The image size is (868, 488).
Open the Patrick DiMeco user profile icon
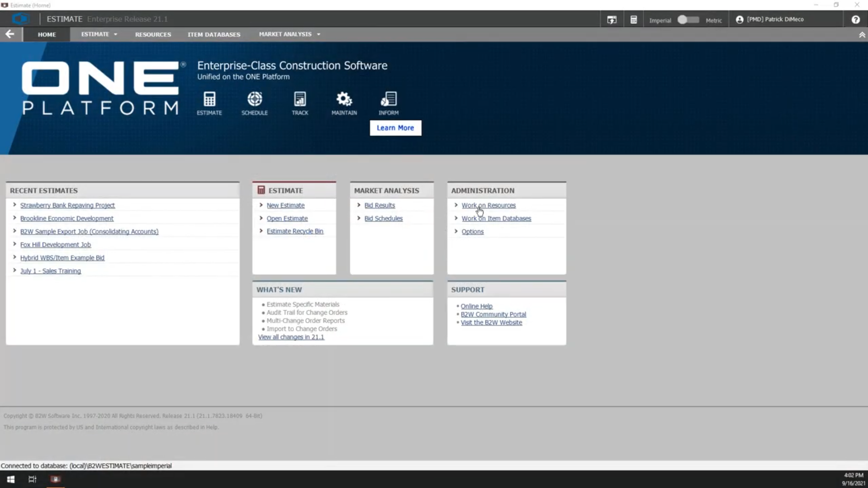(x=739, y=19)
